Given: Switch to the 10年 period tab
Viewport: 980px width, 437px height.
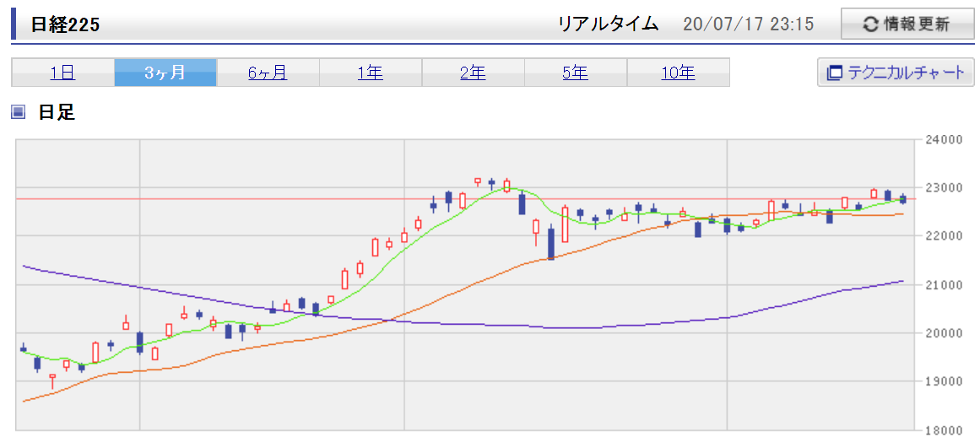Looking at the screenshot, I should tap(678, 73).
